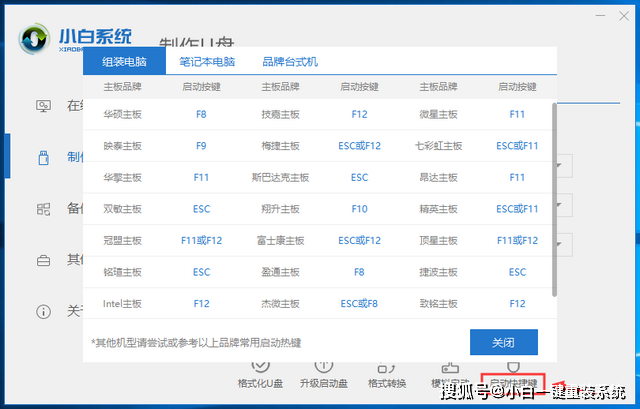
Task: Click the ESC或F8 hotkey cell
Action: (359, 304)
